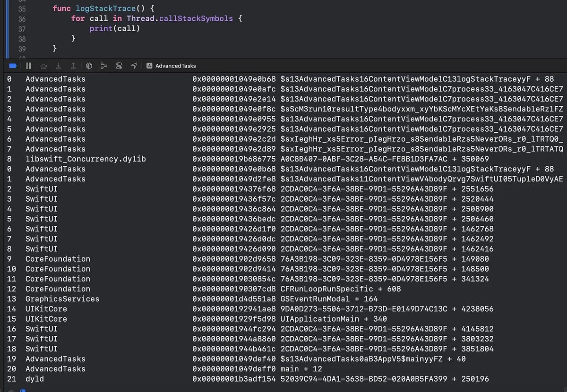Image resolution: width=567 pixels, height=392 pixels.
Task: Open Debug View Hierarchy
Action: [x=89, y=66]
